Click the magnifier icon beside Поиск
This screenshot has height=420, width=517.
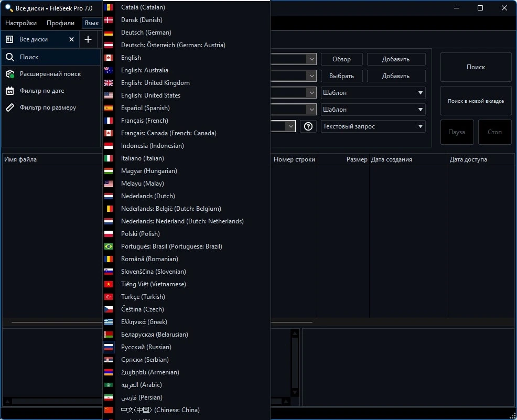(x=10, y=57)
